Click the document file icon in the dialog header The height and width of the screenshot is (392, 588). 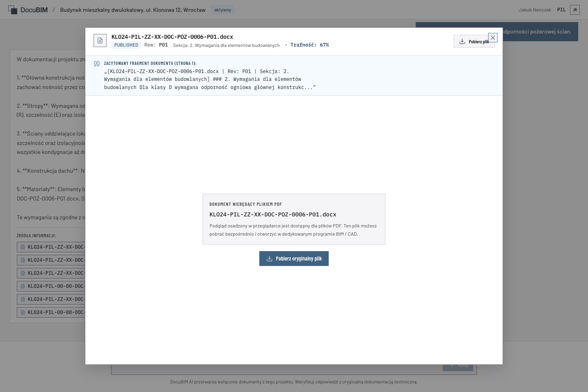(x=100, y=40)
